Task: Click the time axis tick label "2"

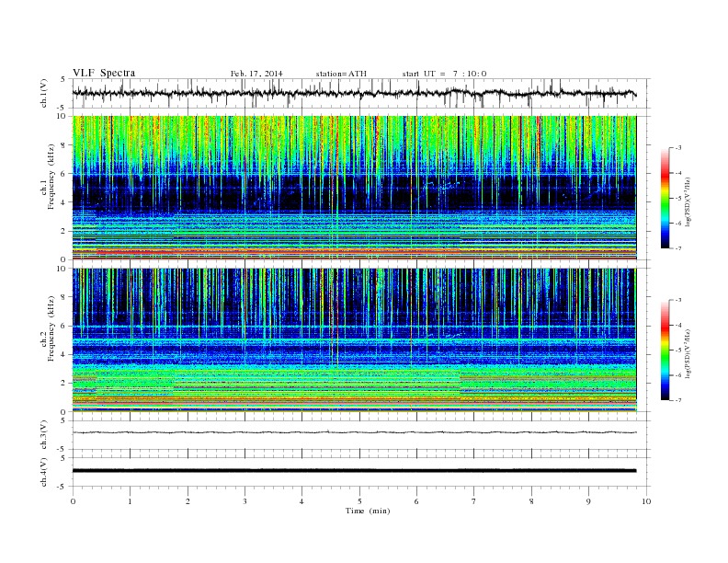Action: tap(188, 501)
